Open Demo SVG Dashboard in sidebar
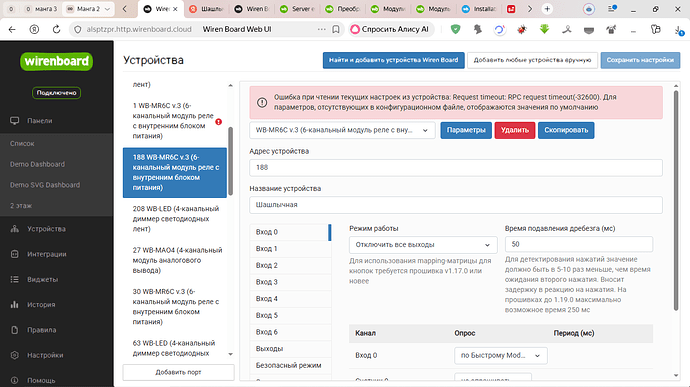 click(x=45, y=185)
